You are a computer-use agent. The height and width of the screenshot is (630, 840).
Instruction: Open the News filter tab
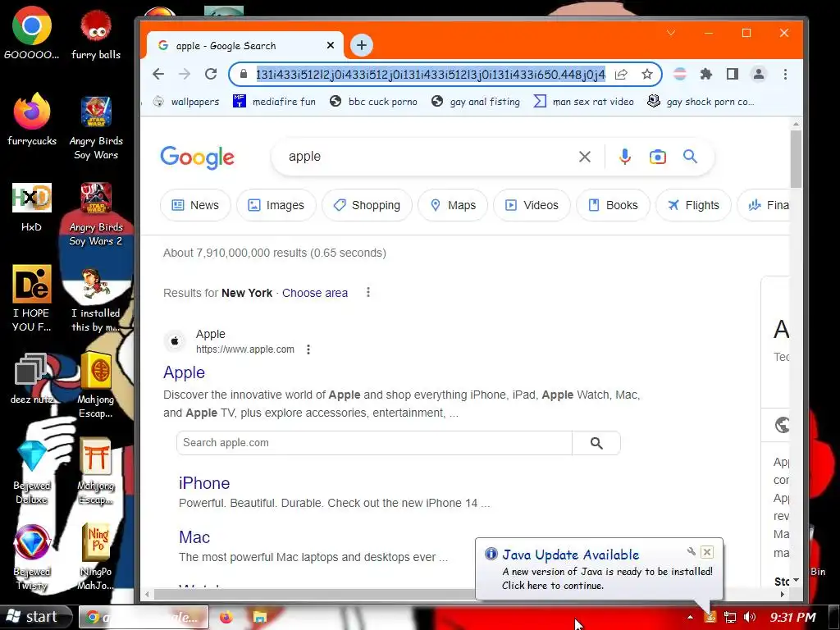195,205
